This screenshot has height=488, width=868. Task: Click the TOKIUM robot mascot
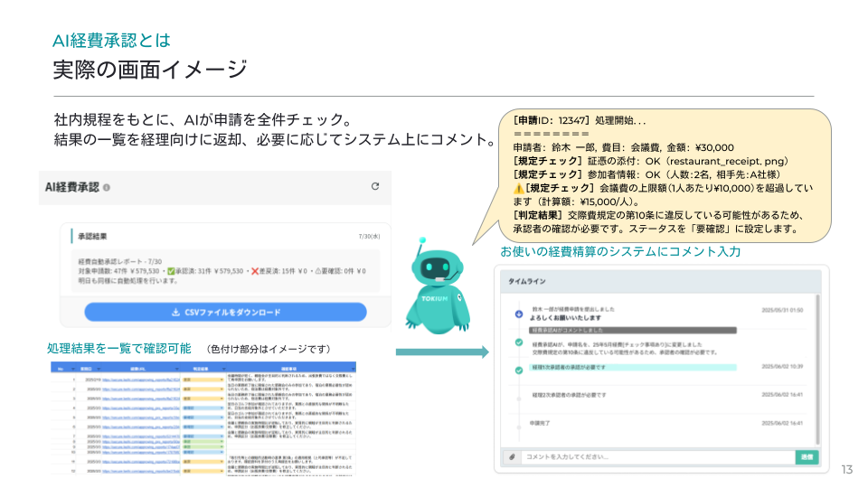point(438,285)
